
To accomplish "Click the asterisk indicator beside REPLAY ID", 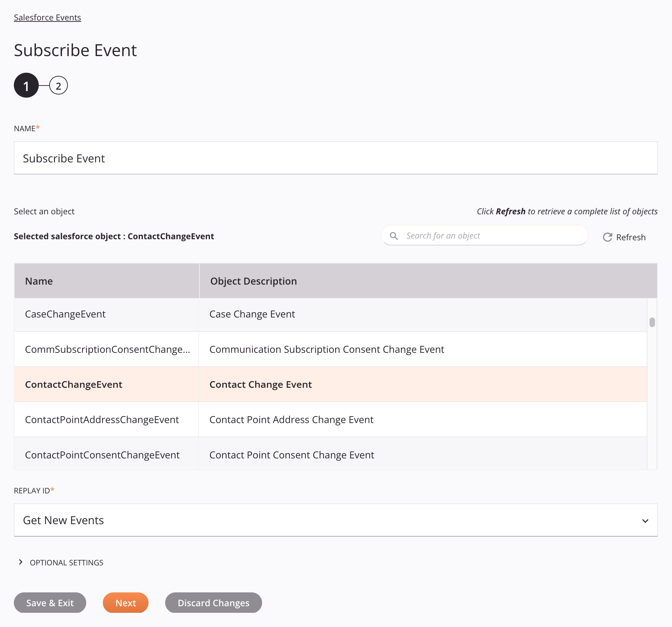I will pos(52,489).
